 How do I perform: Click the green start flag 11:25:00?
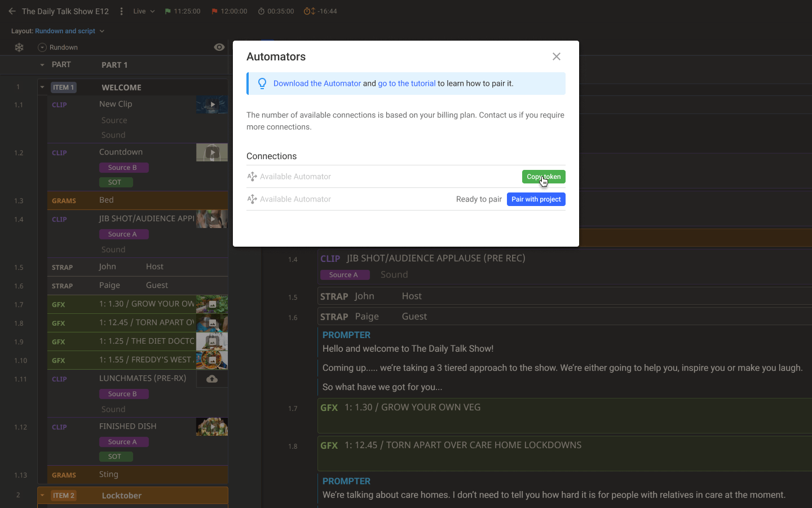point(182,11)
